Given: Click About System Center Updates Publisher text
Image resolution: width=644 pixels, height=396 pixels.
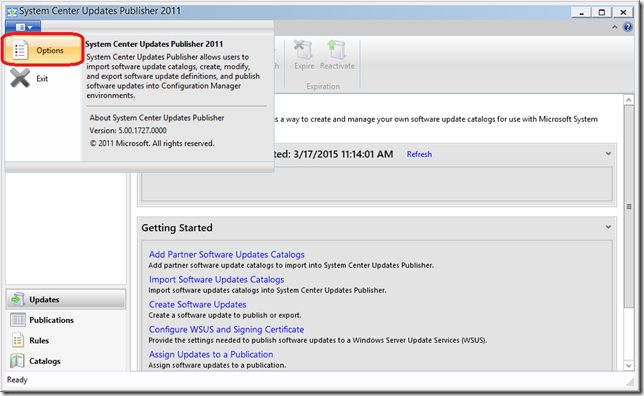Looking at the screenshot, I should pyautogui.click(x=156, y=118).
